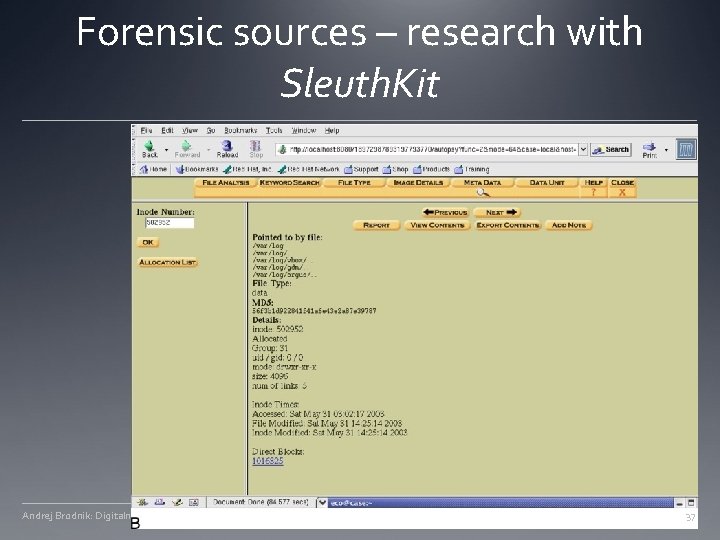Open the Tools menu
Image resolution: width=720 pixels, height=540 pixels.
274,130
